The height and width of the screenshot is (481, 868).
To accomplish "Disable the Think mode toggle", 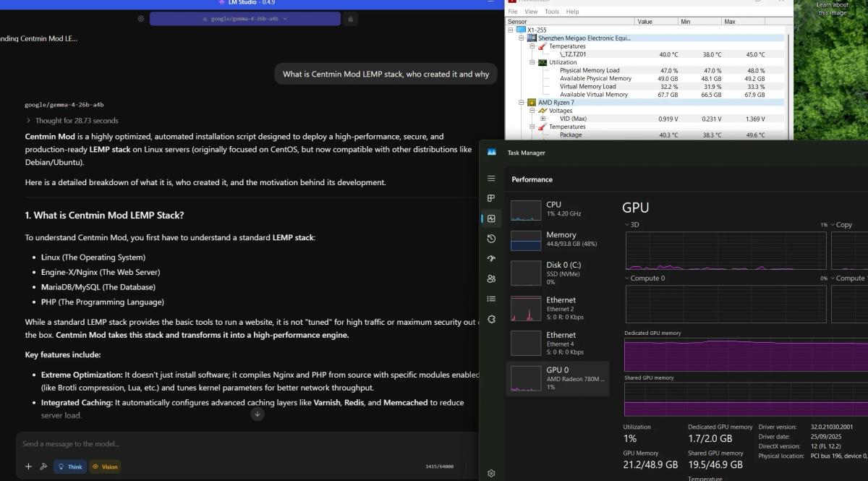I will [69, 467].
